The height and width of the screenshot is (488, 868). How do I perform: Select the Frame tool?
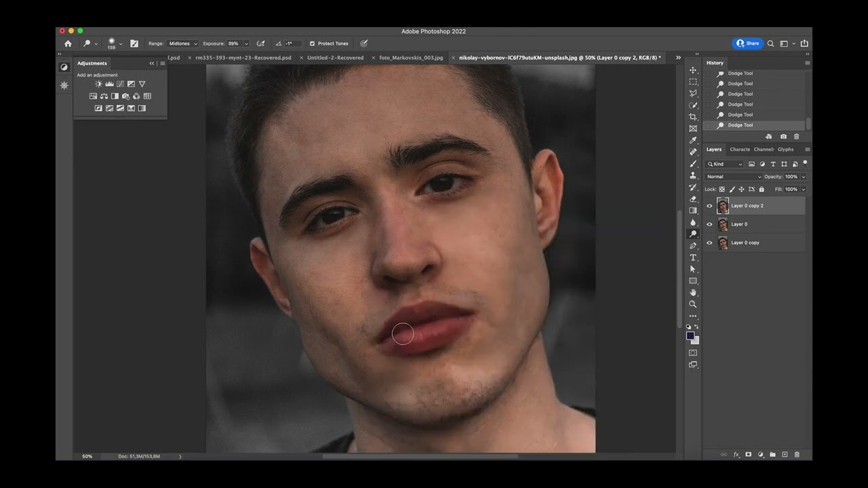(x=692, y=129)
